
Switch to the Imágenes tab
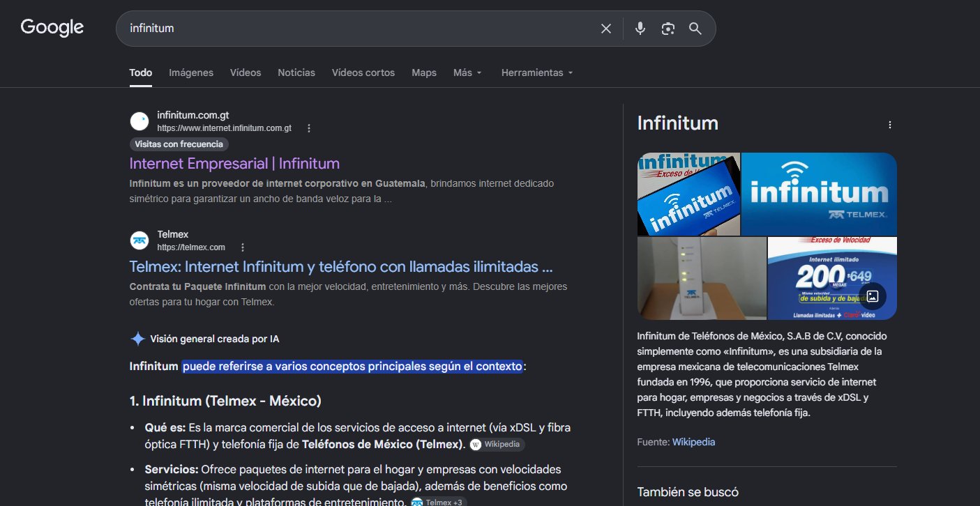(191, 72)
